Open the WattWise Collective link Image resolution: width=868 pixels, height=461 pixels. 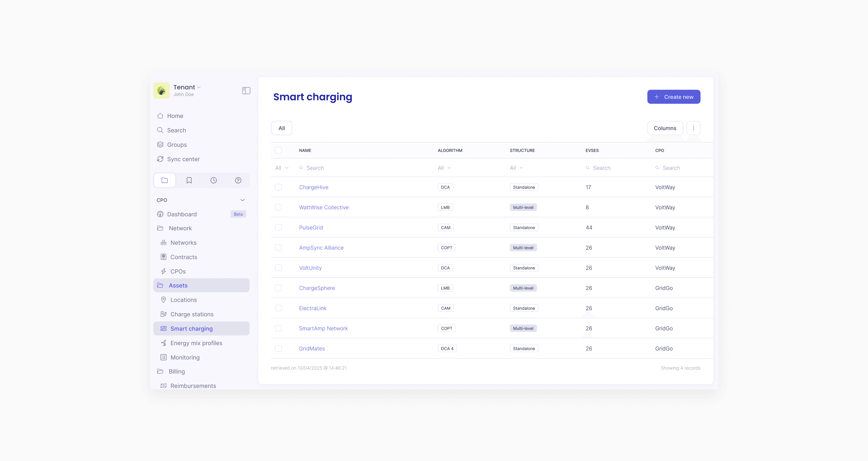click(x=323, y=207)
